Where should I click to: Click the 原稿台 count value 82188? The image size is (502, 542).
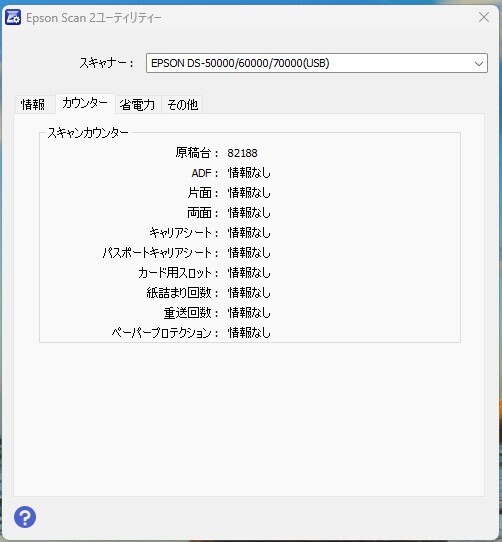pos(242,153)
